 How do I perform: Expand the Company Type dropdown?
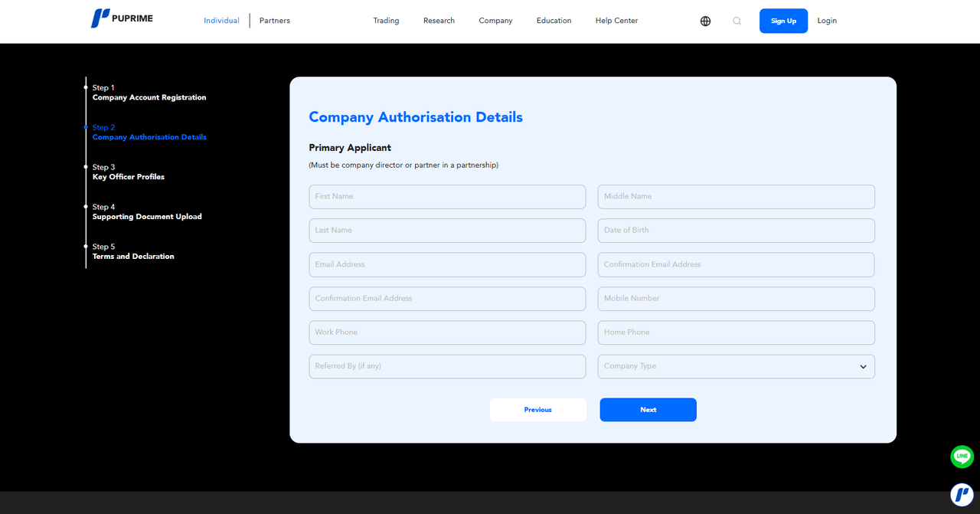coord(736,366)
